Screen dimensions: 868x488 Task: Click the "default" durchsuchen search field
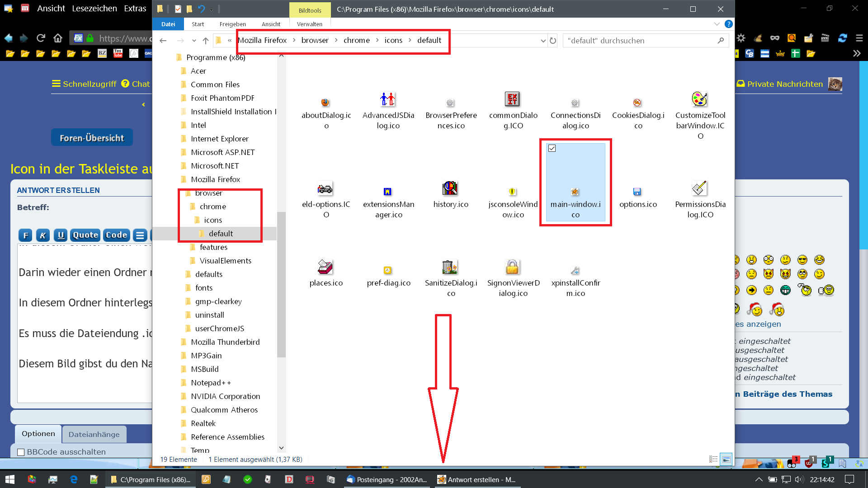tap(637, 41)
